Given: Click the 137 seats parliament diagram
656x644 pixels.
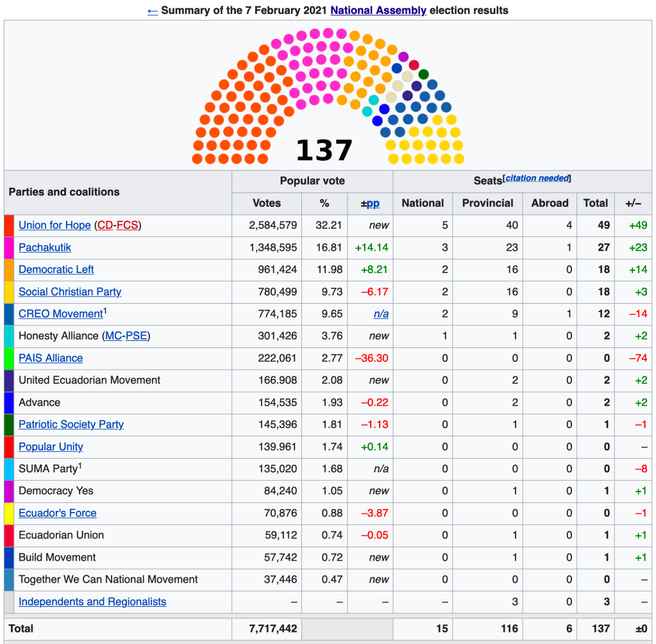Looking at the screenshot, I should click(x=328, y=96).
